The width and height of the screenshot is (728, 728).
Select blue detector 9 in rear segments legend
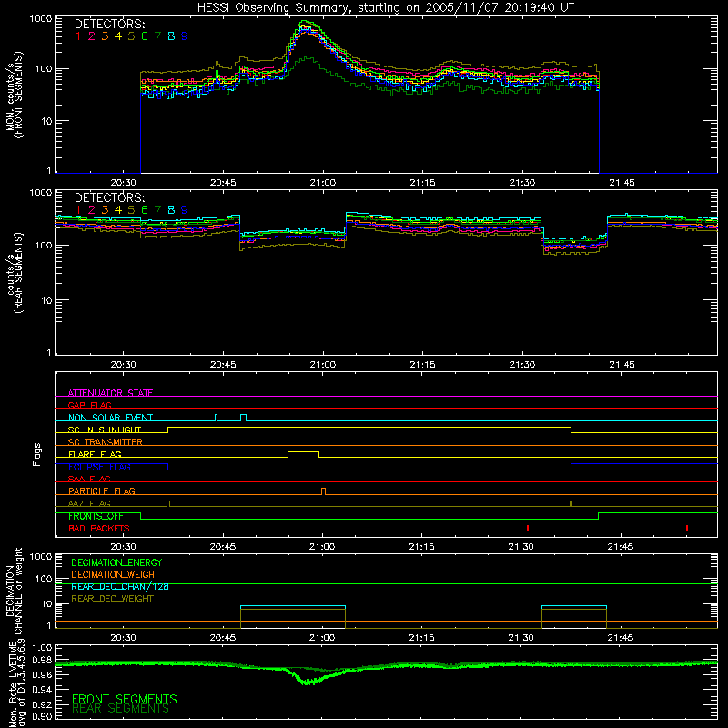(185, 210)
